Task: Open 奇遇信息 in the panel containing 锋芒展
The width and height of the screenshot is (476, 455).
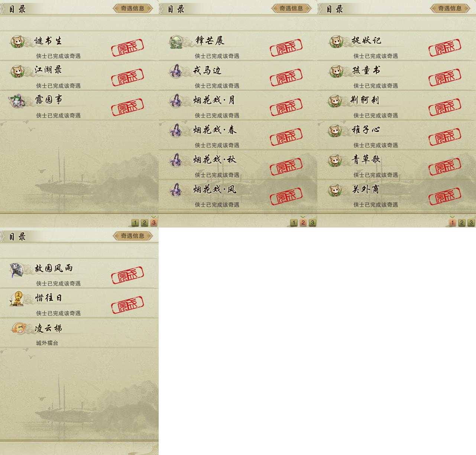Action: pos(291,8)
